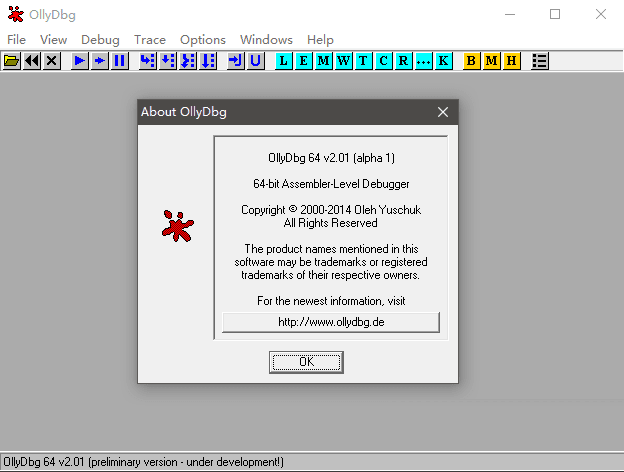Open Hardware breakpoints with yellow H button
The width and height of the screenshot is (624, 472).
coord(511,61)
